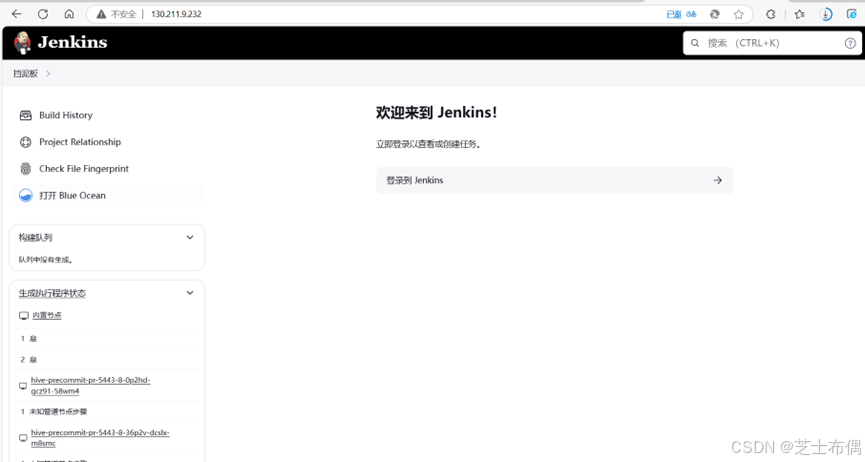Screen dimensions: 865x462
Task: Click the rightmost IE-mode tab icon in toolbar
Action: (852, 14)
